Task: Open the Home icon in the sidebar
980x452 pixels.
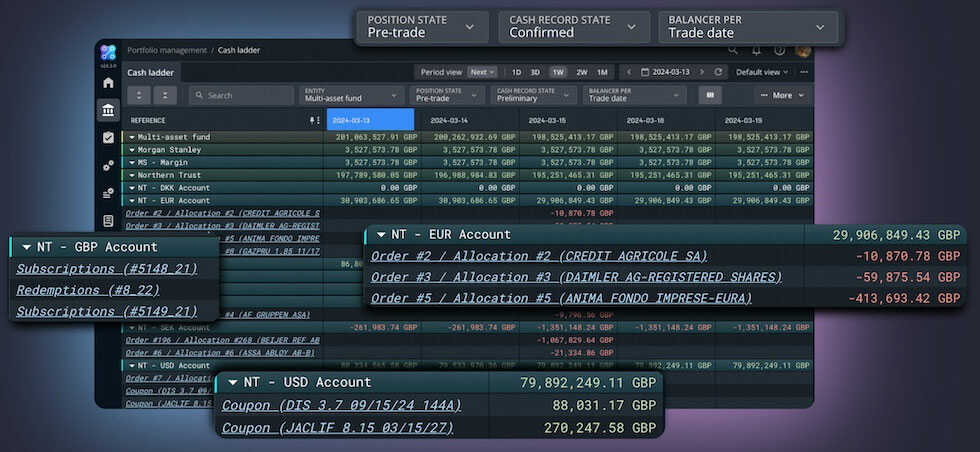Action: (x=108, y=83)
